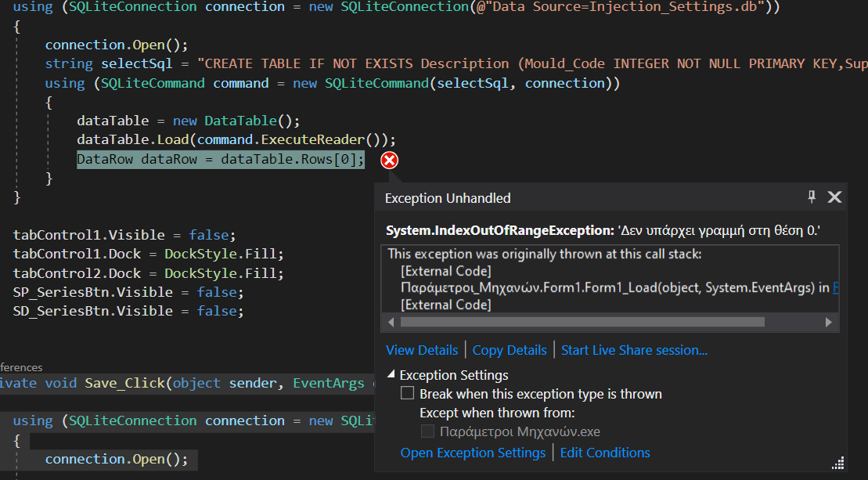Pin the Exception Unhandled popup
This screenshot has width=868, height=480.
pos(812,197)
